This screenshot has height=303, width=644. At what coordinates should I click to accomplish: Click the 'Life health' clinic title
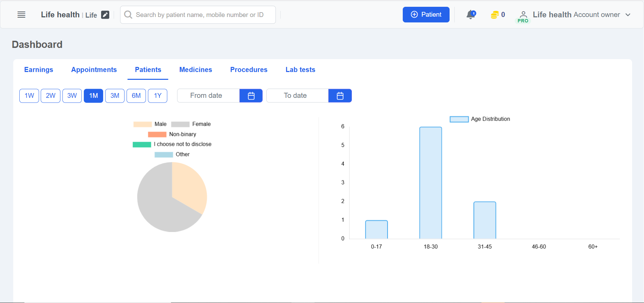[x=60, y=15]
